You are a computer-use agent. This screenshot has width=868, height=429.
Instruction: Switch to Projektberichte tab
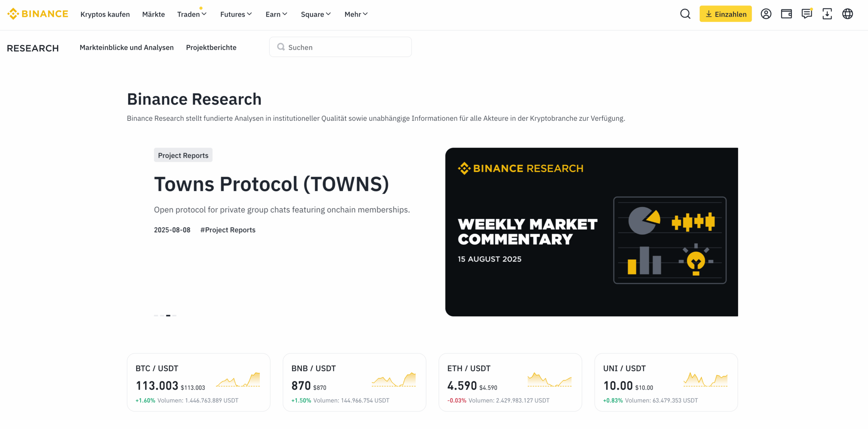(x=211, y=47)
